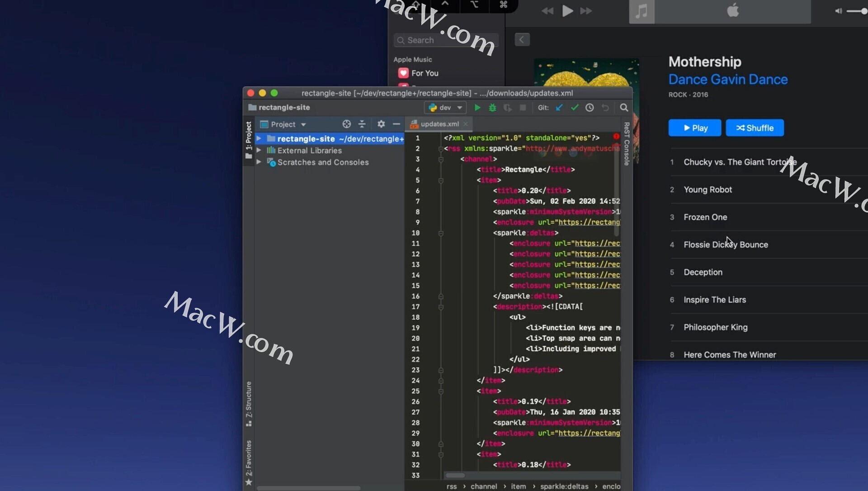Click the Stop process icon

pyautogui.click(x=523, y=108)
